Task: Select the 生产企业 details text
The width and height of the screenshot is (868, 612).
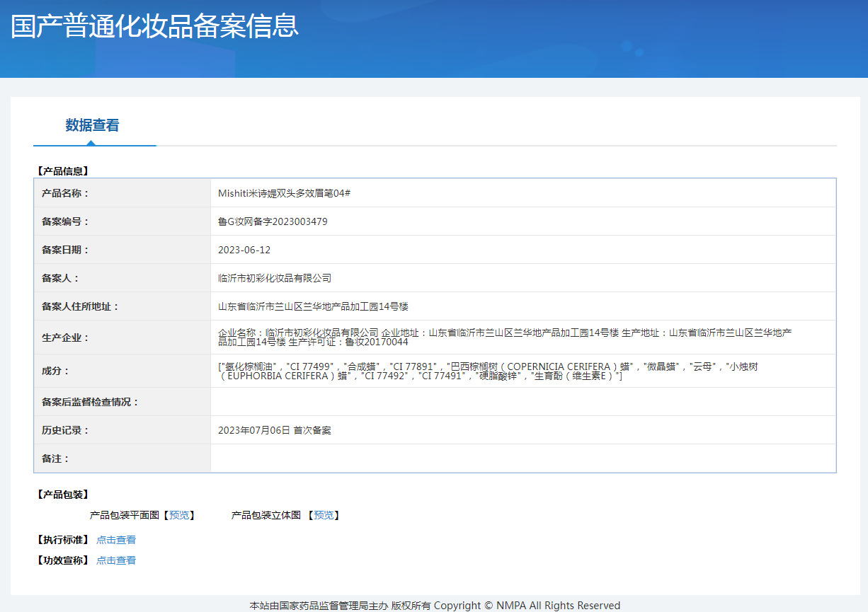Action: coord(505,337)
